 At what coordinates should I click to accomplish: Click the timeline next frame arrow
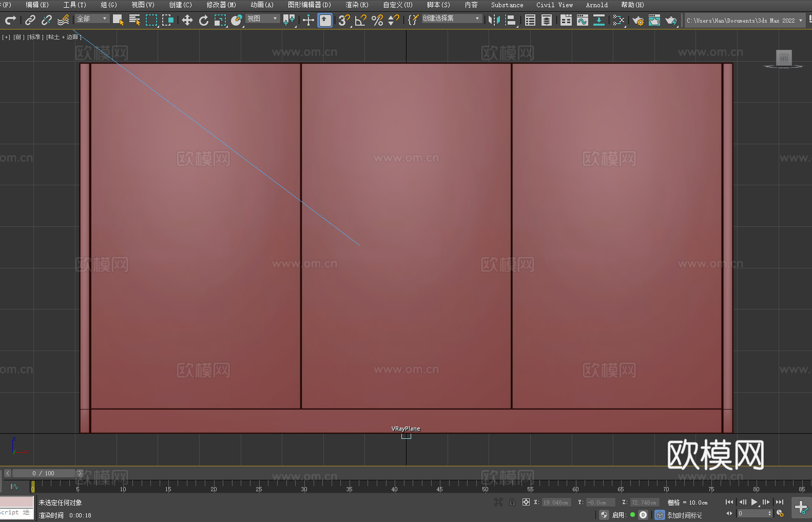click(x=80, y=473)
